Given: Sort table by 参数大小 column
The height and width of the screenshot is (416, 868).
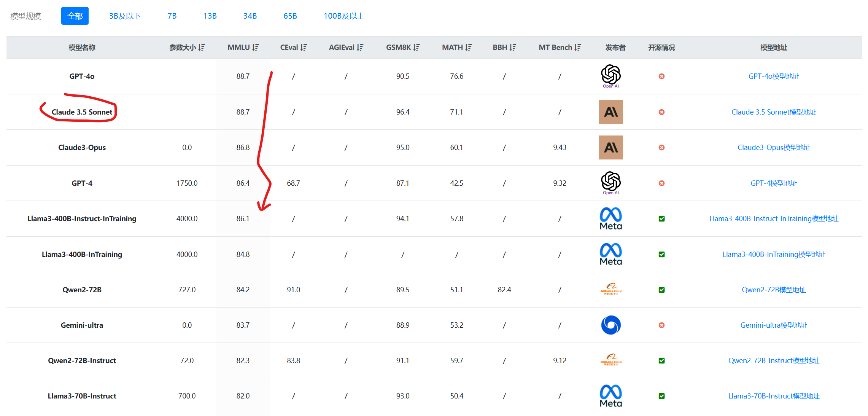Looking at the screenshot, I should tap(201, 47).
